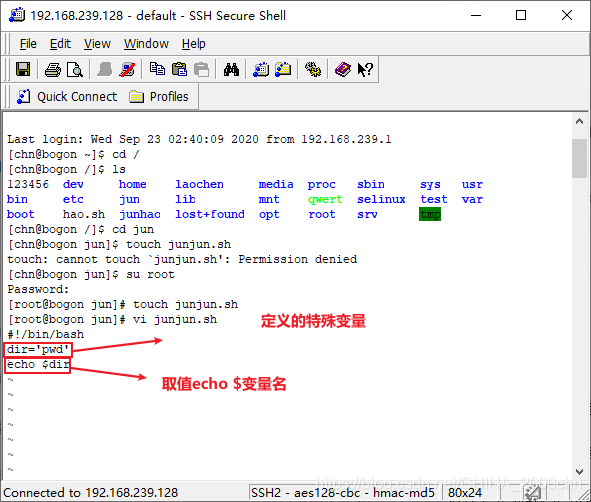The image size is (591, 502).
Task: Open the Settings toolbar icon
Action: 313,70
